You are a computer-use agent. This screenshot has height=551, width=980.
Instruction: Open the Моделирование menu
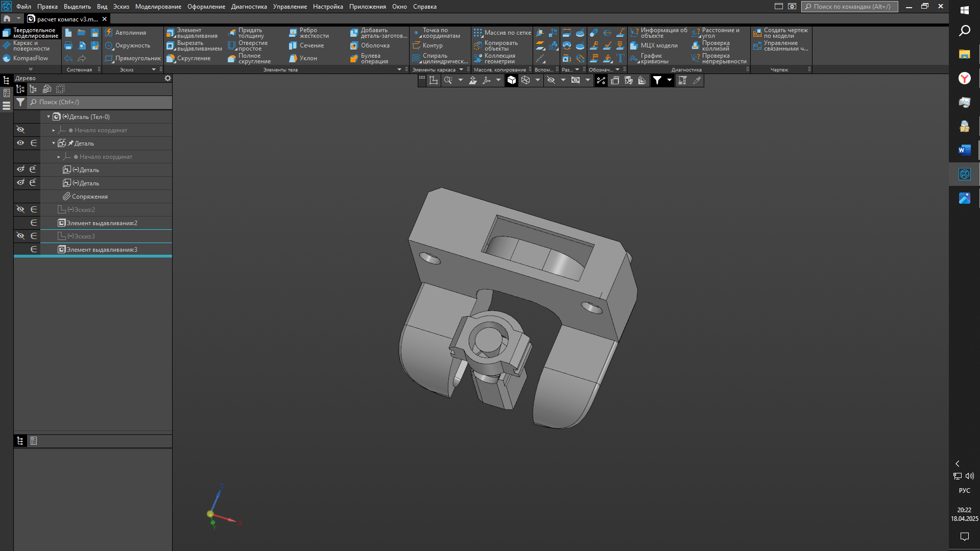point(158,7)
